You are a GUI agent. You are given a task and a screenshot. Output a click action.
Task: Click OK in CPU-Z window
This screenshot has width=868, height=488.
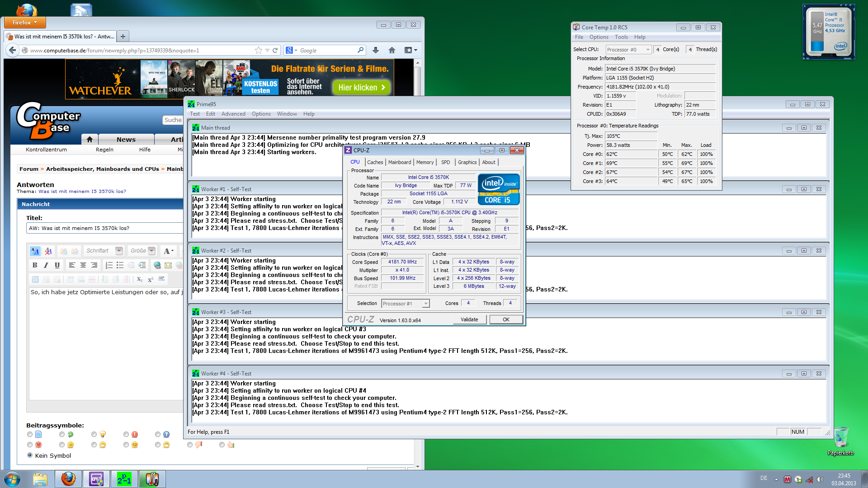coord(506,319)
